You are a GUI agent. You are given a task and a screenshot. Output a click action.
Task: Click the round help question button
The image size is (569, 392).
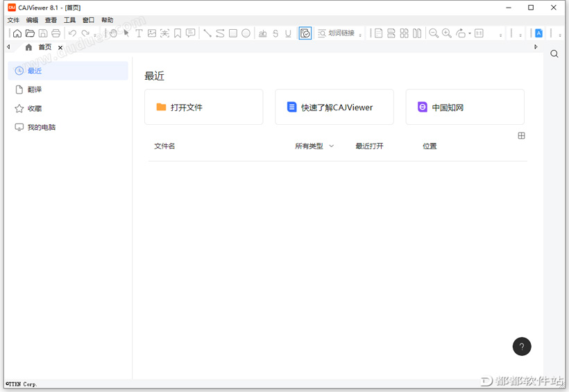tap(522, 347)
